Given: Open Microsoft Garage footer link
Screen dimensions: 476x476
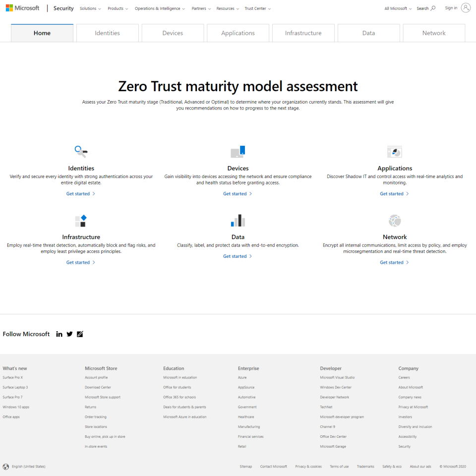Looking at the screenshot, I should pos(333,447).
